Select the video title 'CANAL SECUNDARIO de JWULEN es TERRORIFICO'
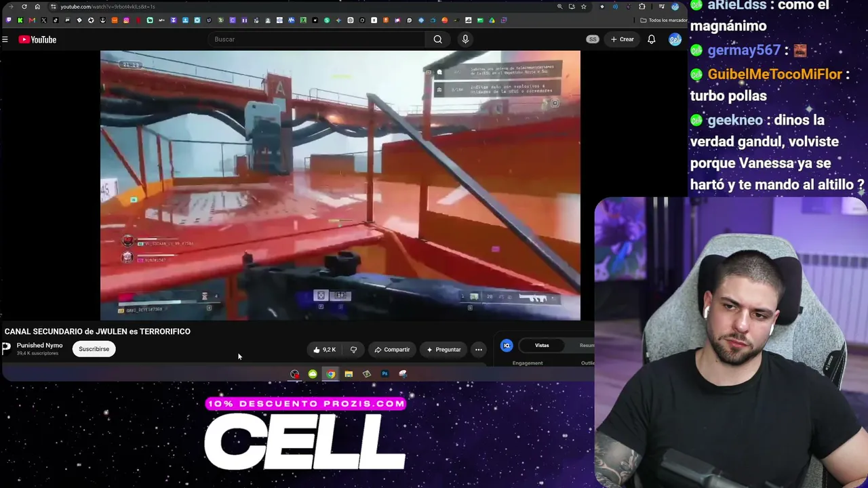Screen dimensions: 868x488 (x=98, y=331)
